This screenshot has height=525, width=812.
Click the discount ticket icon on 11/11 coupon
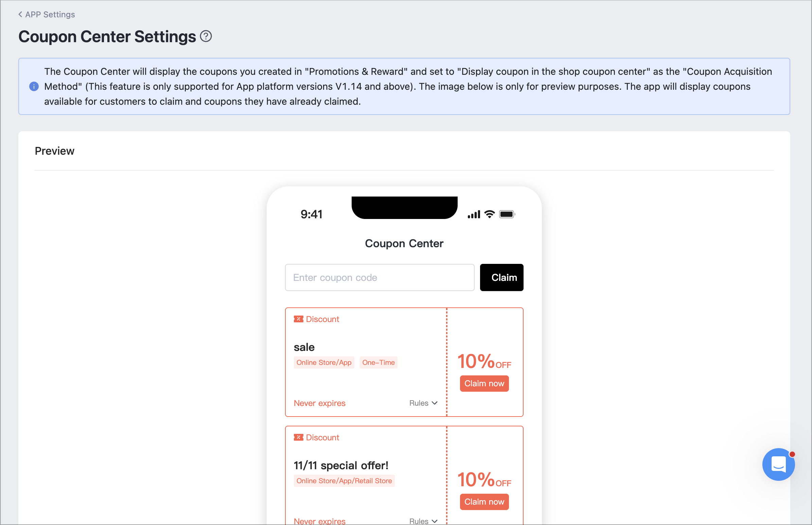click(x=298, y=437)
